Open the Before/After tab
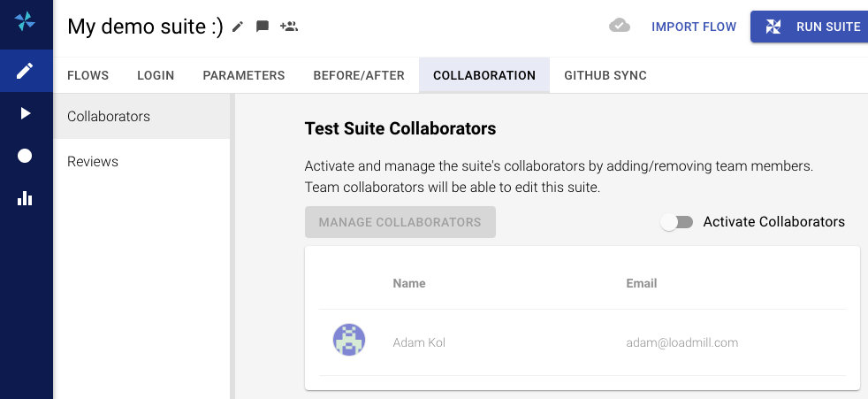This screenshot has height=399, width=868. [x=359, y=75]
